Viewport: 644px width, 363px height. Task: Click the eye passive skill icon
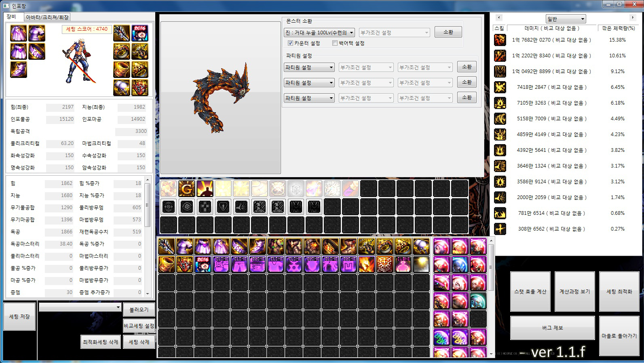pyautogui.click(x=169, y=207)
